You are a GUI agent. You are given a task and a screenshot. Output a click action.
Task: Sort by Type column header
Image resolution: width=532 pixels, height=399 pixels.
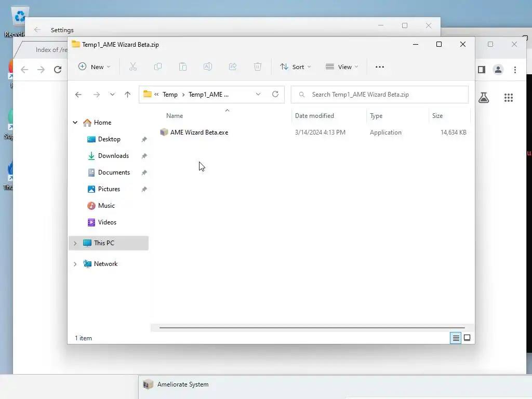pyautogui.click(x=376, y=116)
